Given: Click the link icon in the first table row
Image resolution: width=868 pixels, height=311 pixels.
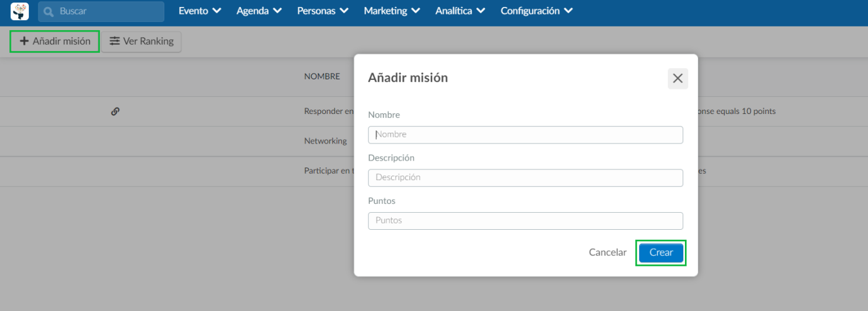Looking at the screenshot, I should pyautogui.click(x=115, y=111).
